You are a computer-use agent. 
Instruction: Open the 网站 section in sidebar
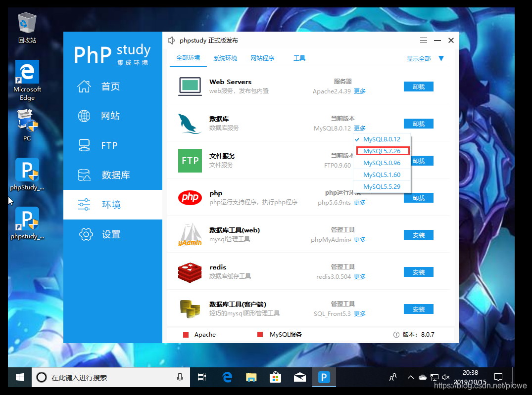(x=113, y=116)
